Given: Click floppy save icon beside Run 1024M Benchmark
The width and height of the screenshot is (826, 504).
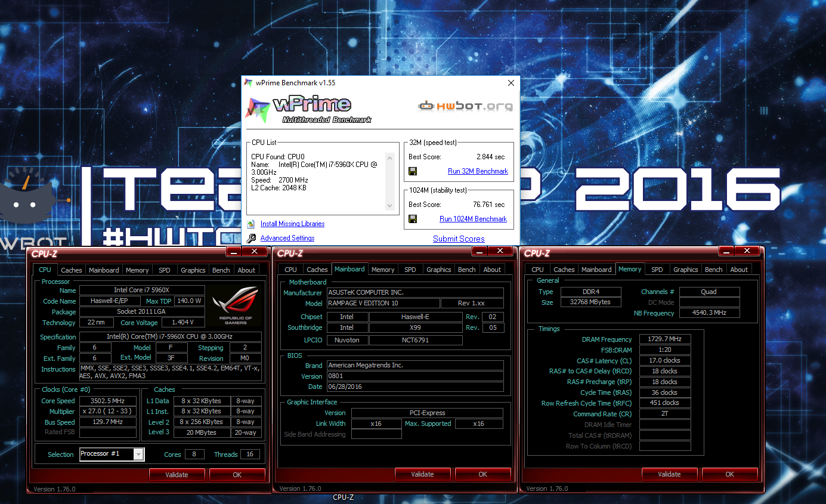Looking at the screenshot, I should [x=412, y=219].
